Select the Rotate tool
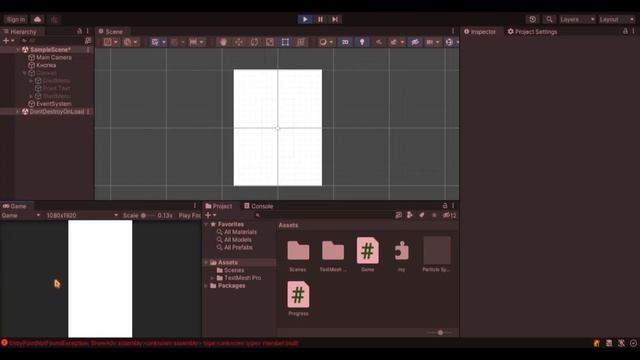This screenshot has width=640, height=360. tap(254, 42)
